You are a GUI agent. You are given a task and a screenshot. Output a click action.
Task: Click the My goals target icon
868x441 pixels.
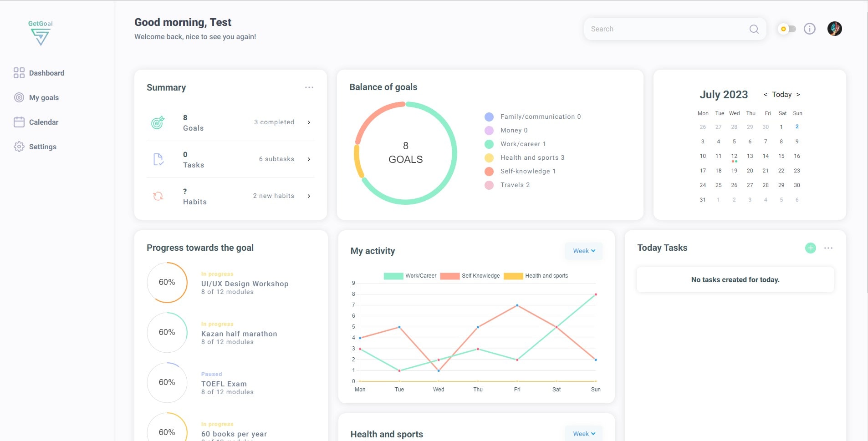coord(19,97)
